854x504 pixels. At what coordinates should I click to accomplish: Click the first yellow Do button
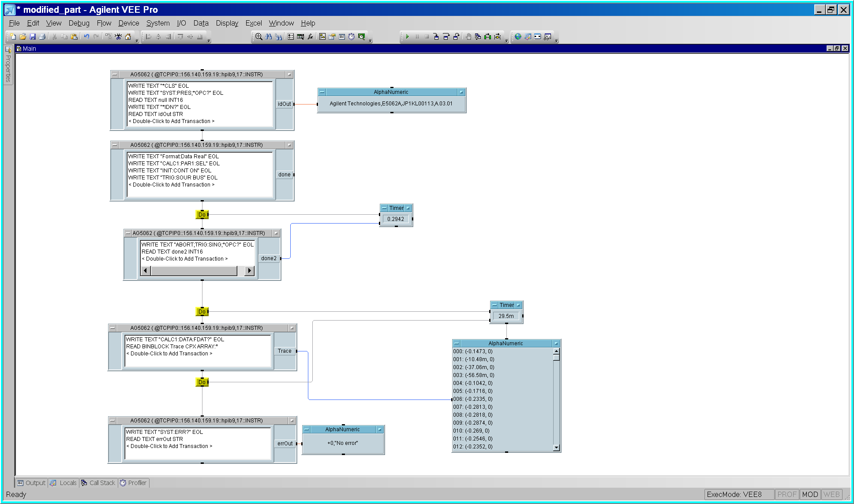point(202,215)
